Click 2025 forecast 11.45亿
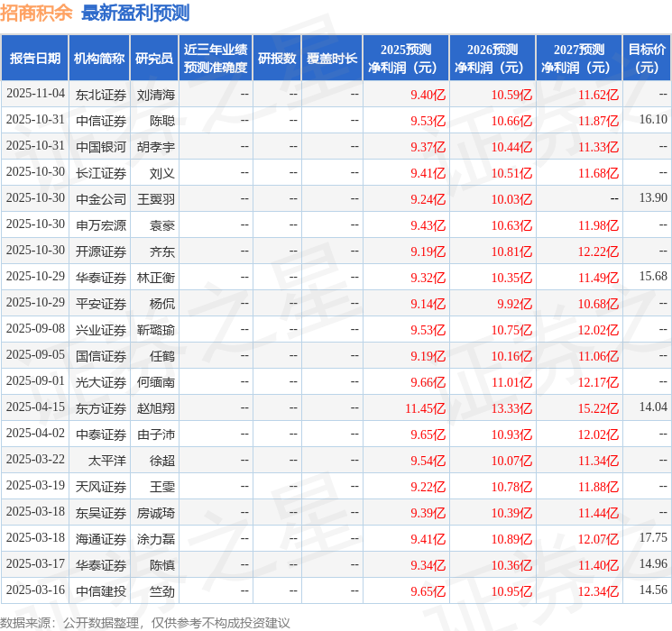Screen dimensions: 672x631 pyautogui.click(x=426, y=408)
